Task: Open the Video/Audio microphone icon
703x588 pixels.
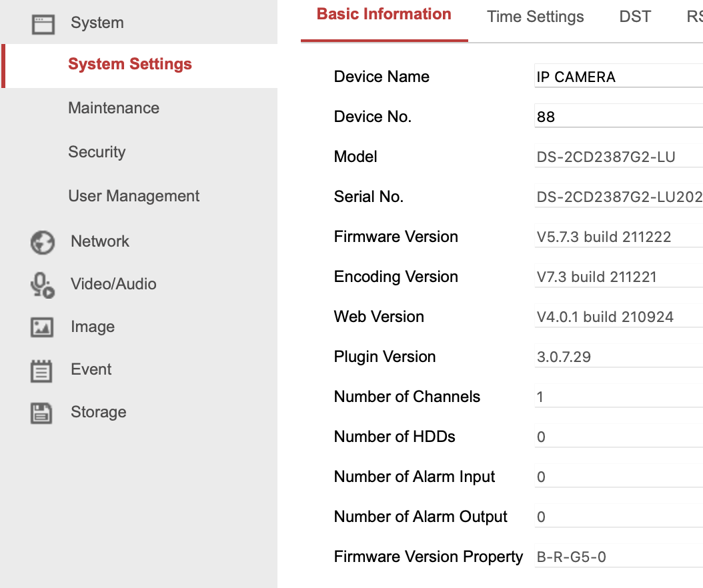Action: coord(42,284)
